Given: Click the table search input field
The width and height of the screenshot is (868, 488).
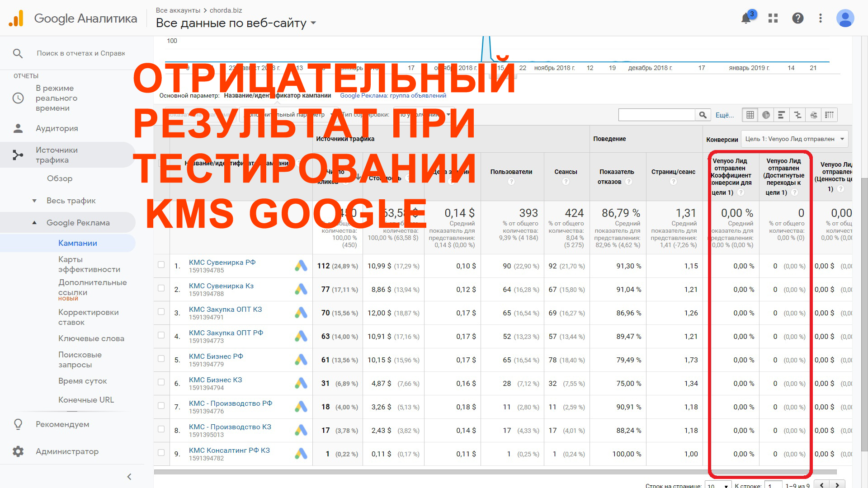Looking at the screenshot, I should tap(656, 115).
